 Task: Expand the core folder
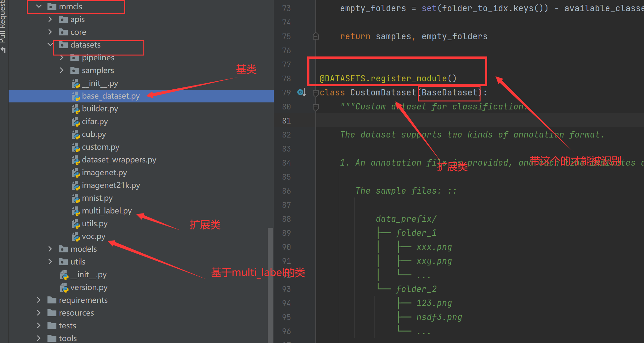(50, 32)
